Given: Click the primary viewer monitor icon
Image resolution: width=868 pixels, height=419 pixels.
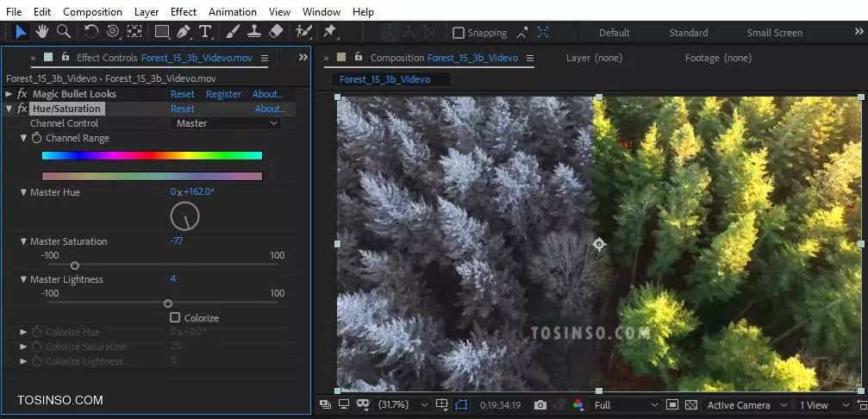Looking at the screenshot, I should [x=344, y=404].
